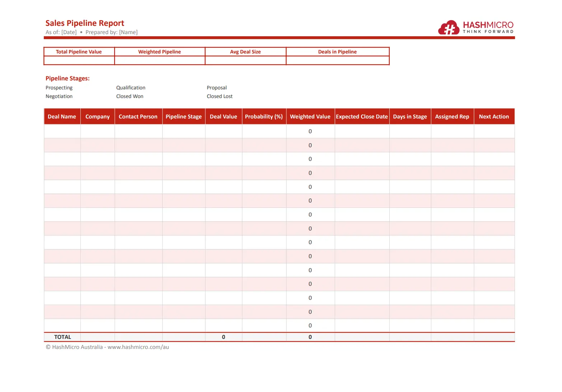Click the [Date] placeholder in the subtitle
Screen dimensions: 562x392
tap(69, 32)
